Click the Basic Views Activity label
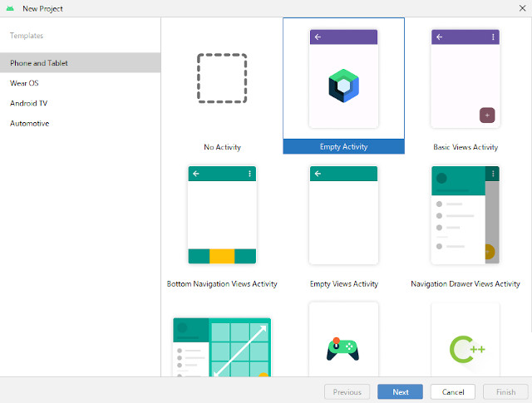Image resolution: width=532 pixels, height=403 pixels. tap(465, 147)
